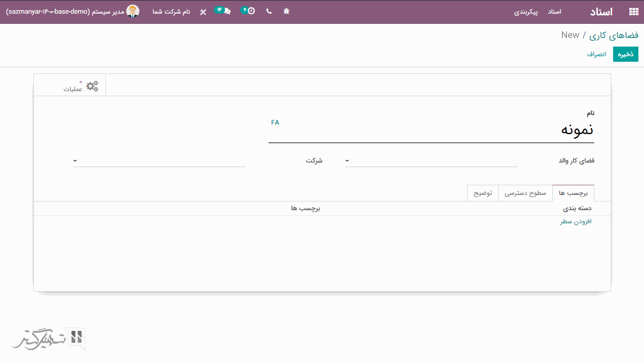The width and height of the screenshot is (644, 363).
Task: Open the شرکت dropdown
Action: (x=160, y=161)
